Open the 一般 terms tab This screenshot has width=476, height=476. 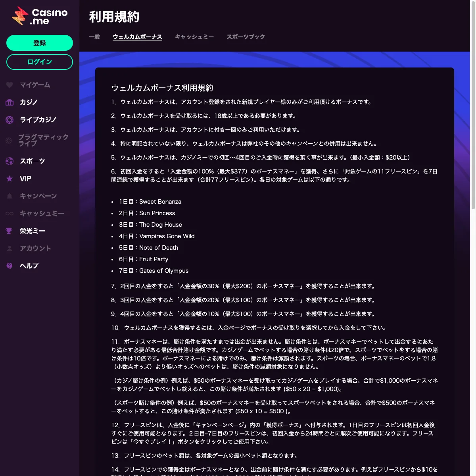point(94,37)
